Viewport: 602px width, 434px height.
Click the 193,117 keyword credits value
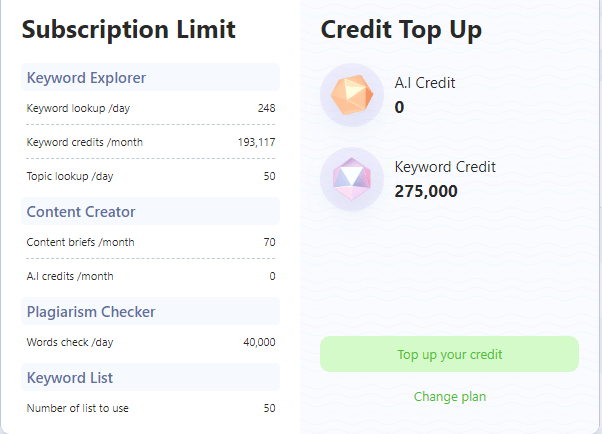(x=256, y=142)
